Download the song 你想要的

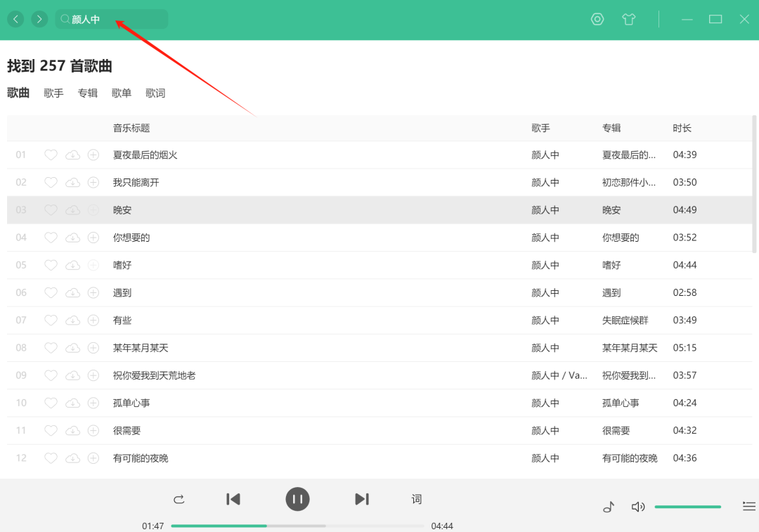point(72,238)
